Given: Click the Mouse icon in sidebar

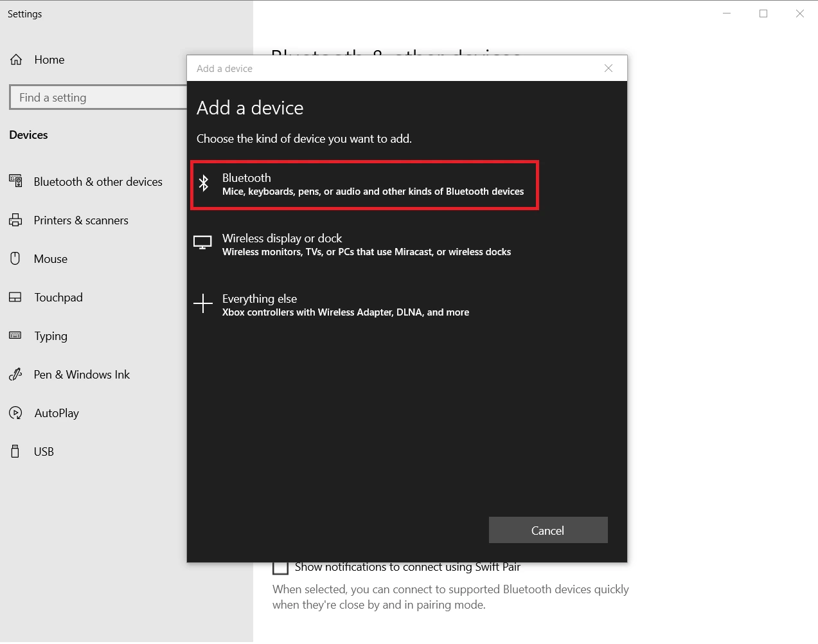Looking at the screenshot, I should (15, 259).
